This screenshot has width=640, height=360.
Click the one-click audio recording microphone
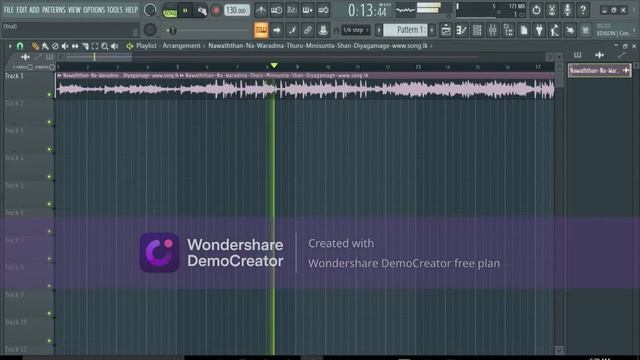click(x=567, y=10)
